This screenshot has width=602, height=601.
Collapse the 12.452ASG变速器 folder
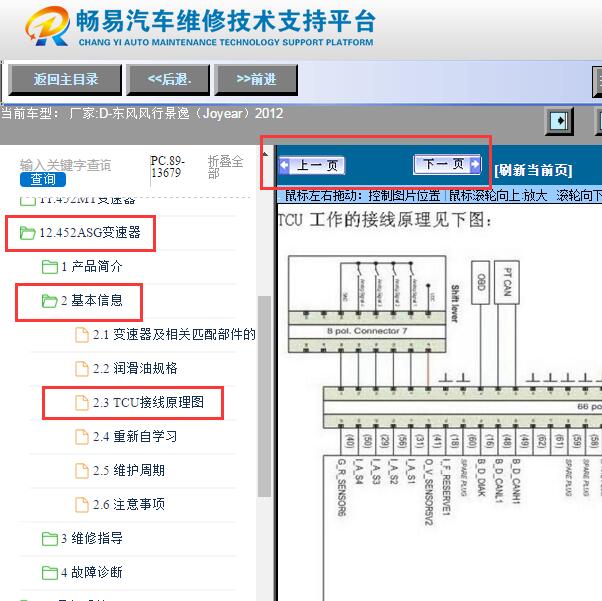(x=90, y=232)
